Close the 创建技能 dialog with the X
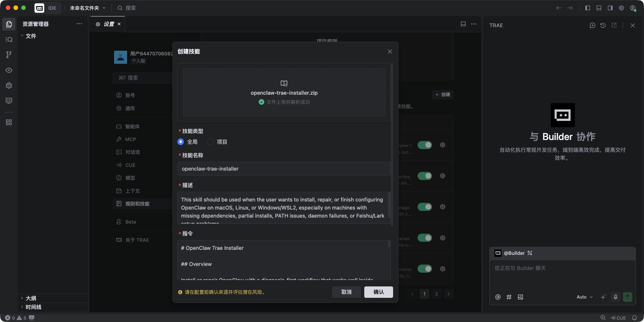 pos(390,52)
